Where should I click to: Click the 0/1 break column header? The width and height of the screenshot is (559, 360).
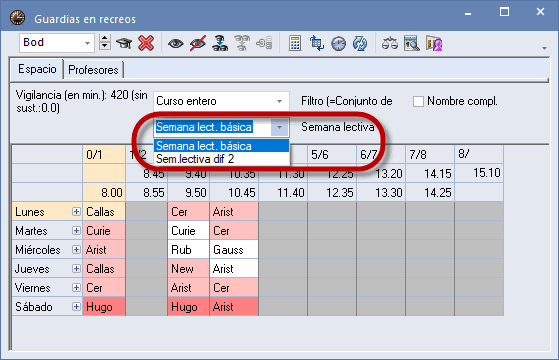104,155
